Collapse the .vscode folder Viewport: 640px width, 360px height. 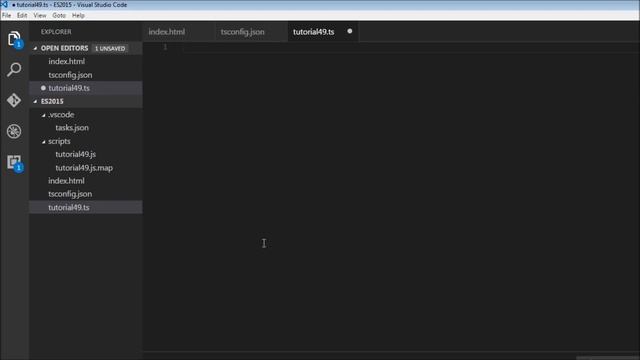click(43, 115)
